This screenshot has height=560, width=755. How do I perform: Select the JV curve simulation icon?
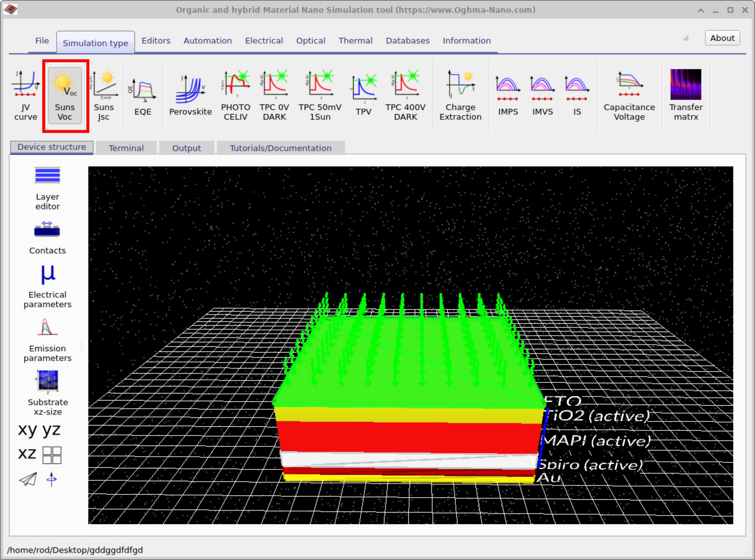point(25,95)
